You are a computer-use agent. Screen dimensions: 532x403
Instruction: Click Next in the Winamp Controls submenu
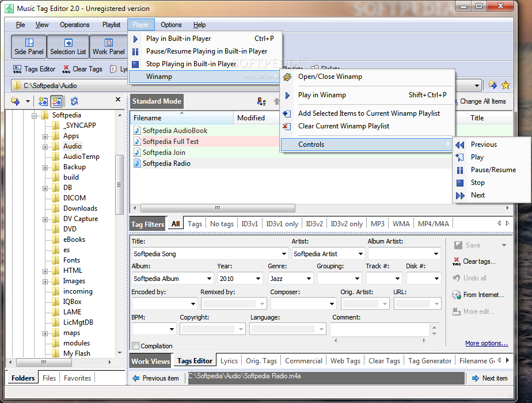tap(492, 195)
